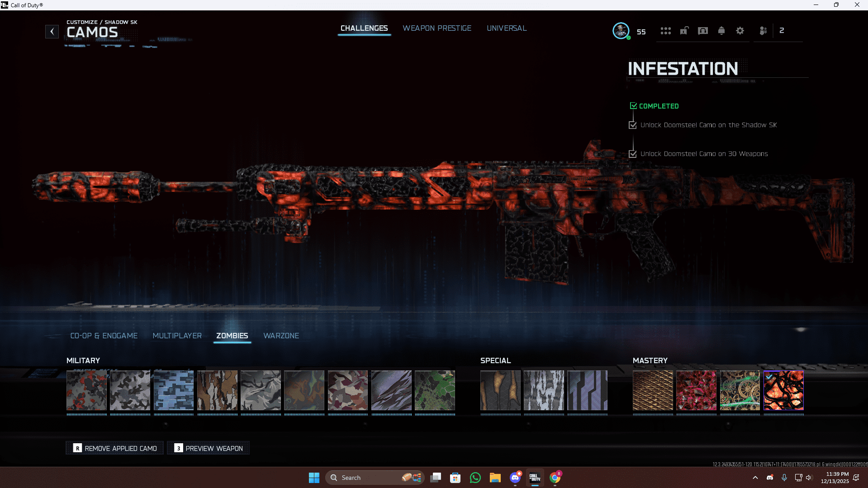Select the Multiplayer camo category tab
868x488 pixels.
pyautogui.click(x=177, y=336)
